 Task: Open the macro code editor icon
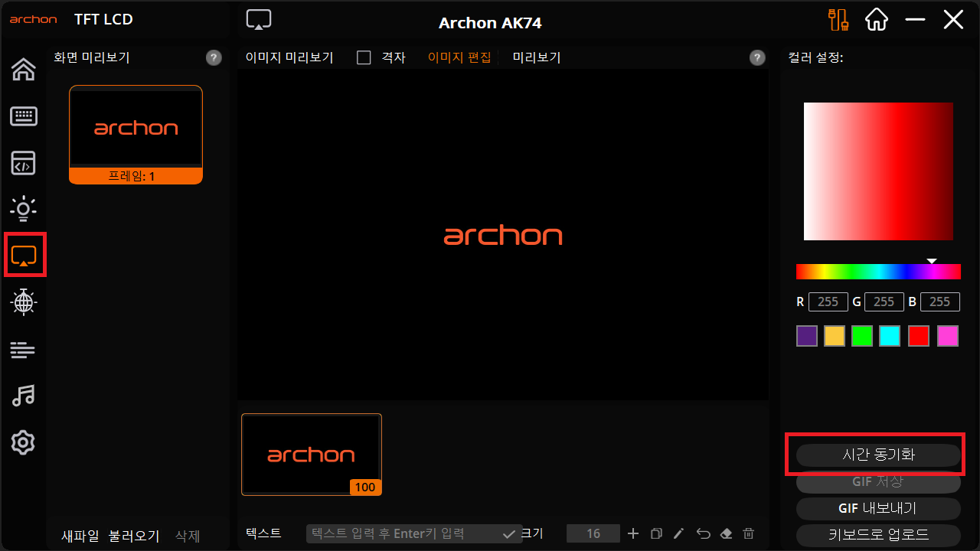[24, 163]
